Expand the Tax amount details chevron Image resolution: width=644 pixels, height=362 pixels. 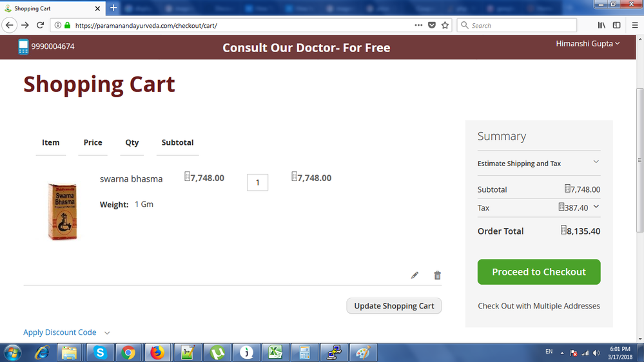click(596, 207)
